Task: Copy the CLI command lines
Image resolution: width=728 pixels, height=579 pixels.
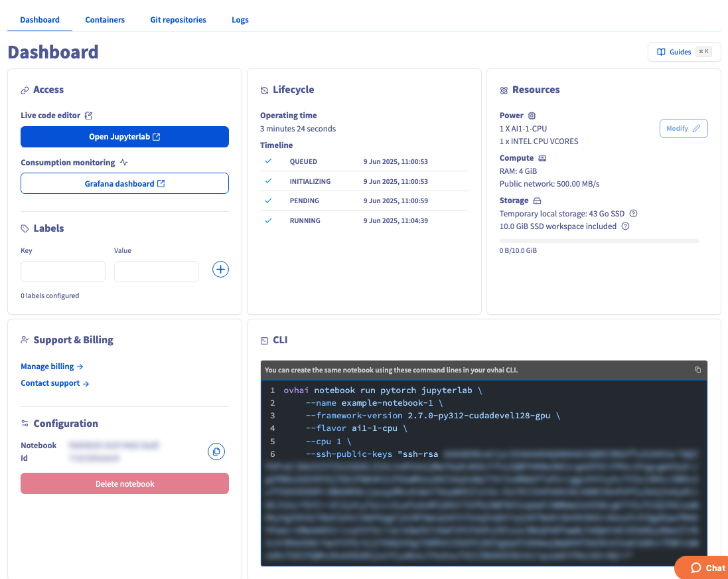Action: (697, 370)
